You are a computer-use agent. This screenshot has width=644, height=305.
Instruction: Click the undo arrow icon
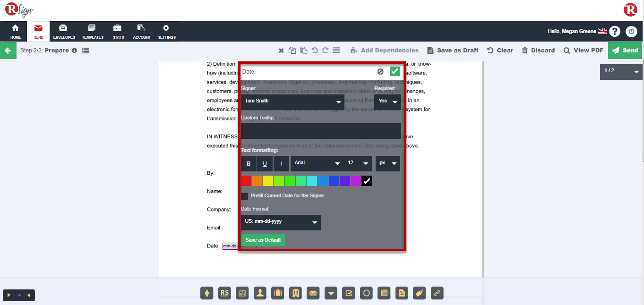[315, 51]
